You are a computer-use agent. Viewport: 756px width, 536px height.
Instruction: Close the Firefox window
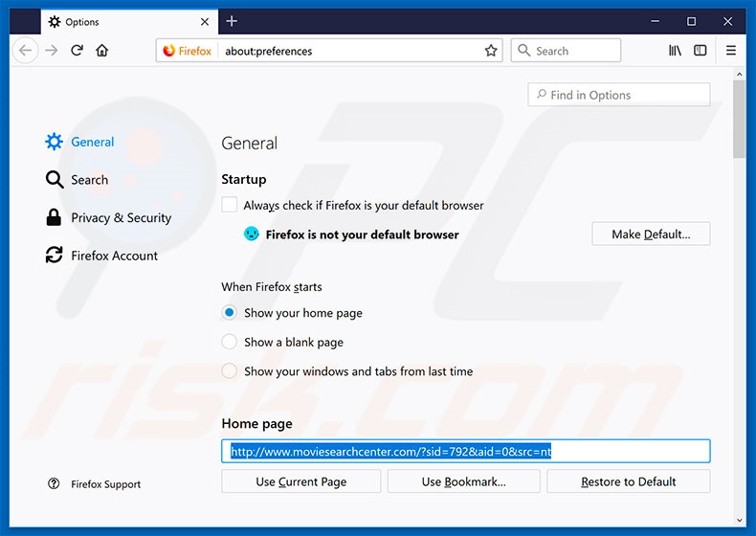(x=728, y=21)
